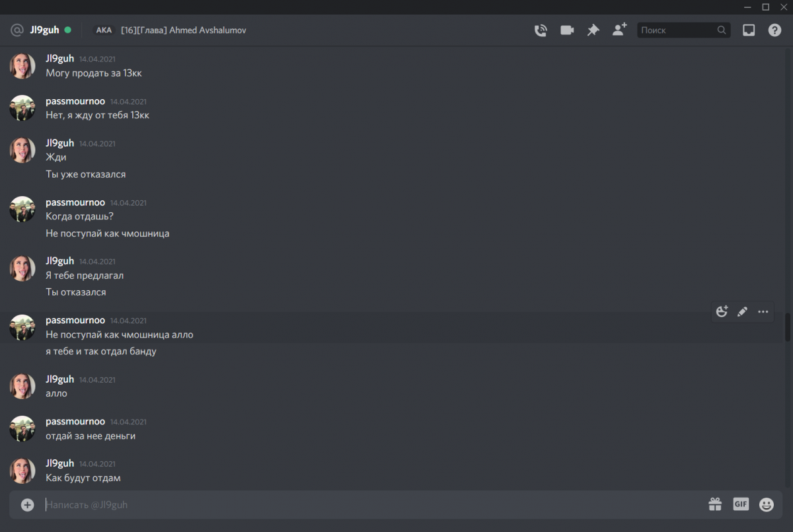This screenshot has width=793, height=532.
Task: Click the Поиск search field
Action: pos(677,30)
